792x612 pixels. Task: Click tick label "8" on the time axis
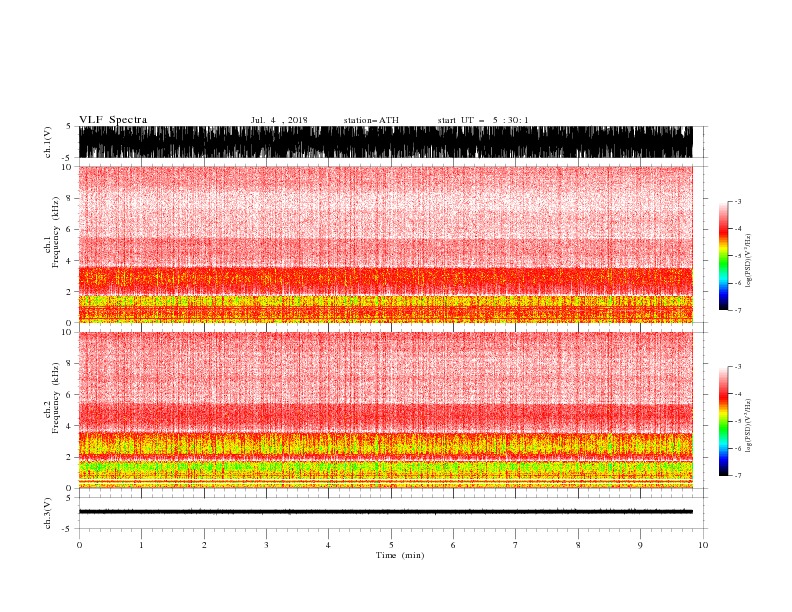578,545
